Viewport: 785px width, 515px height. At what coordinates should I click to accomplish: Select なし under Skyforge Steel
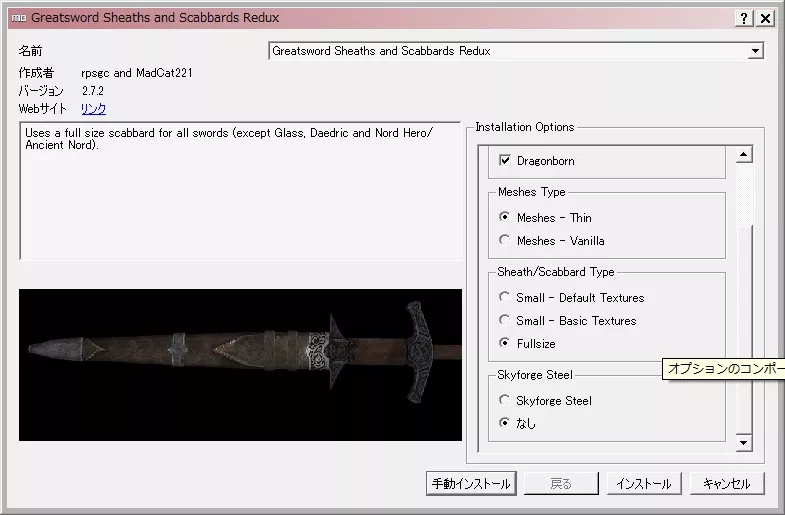[x=505, y=423]
